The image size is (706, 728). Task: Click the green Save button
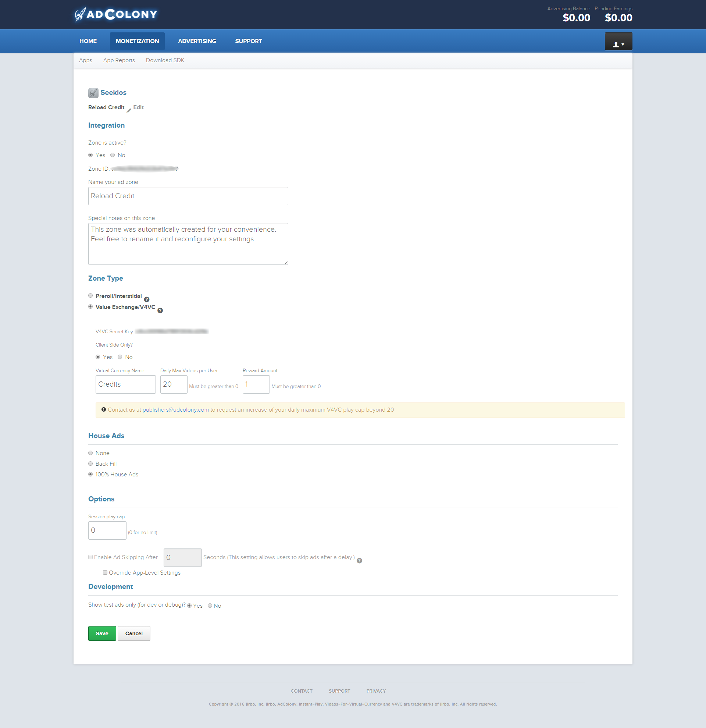[x=102, y=633]
